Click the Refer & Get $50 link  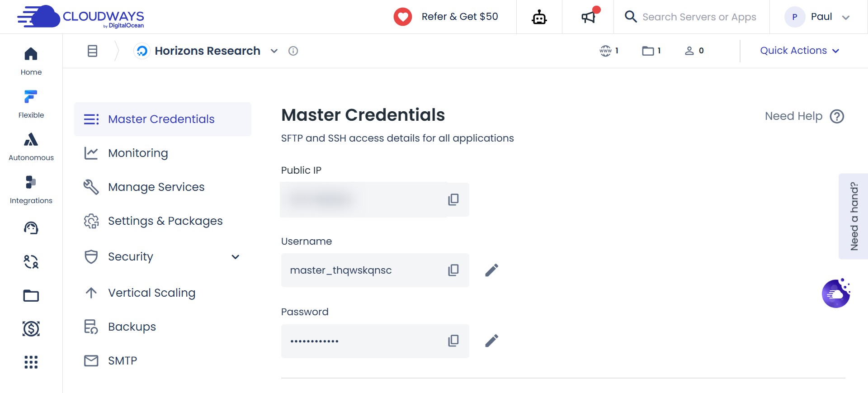(460, 17)
